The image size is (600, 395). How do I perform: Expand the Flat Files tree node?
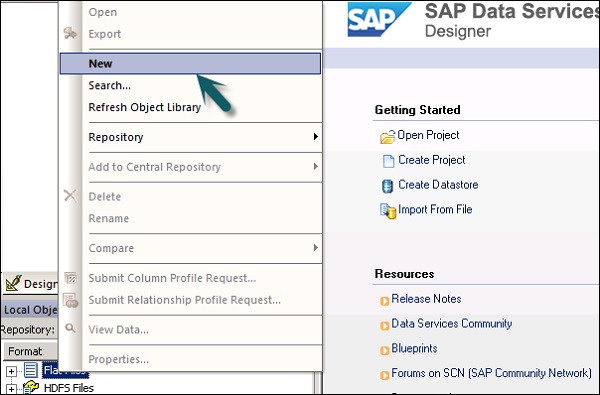pyautogui.click(x=11, y=371)
